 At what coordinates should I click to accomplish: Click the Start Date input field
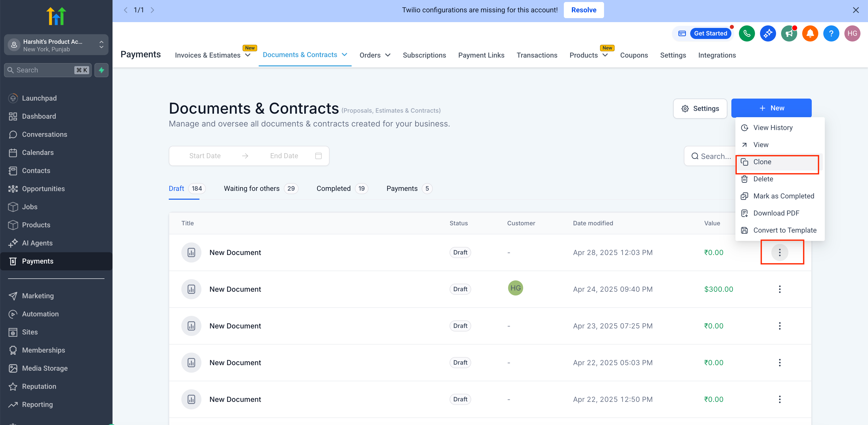coord(205,156)
